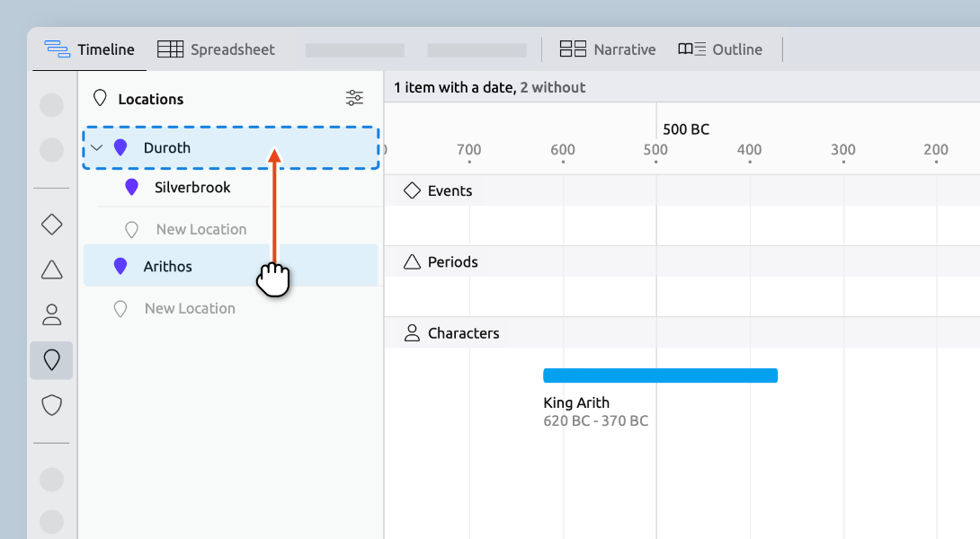Click the Periods triangle icon in timeline

pyautogui.click(x=412, y=261)
